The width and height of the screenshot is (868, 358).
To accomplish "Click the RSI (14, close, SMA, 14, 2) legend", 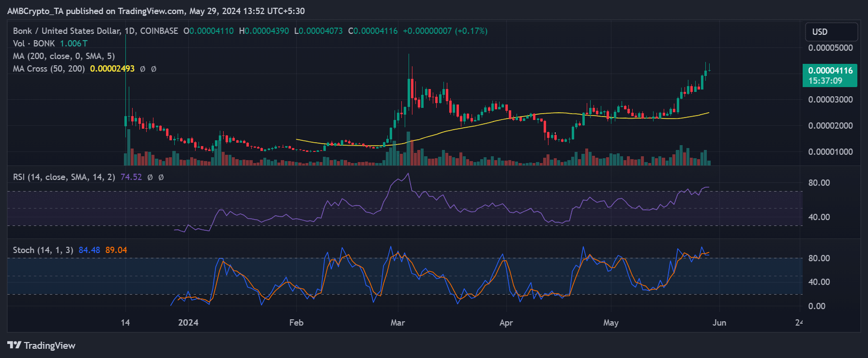I will [x=64, y=177].
